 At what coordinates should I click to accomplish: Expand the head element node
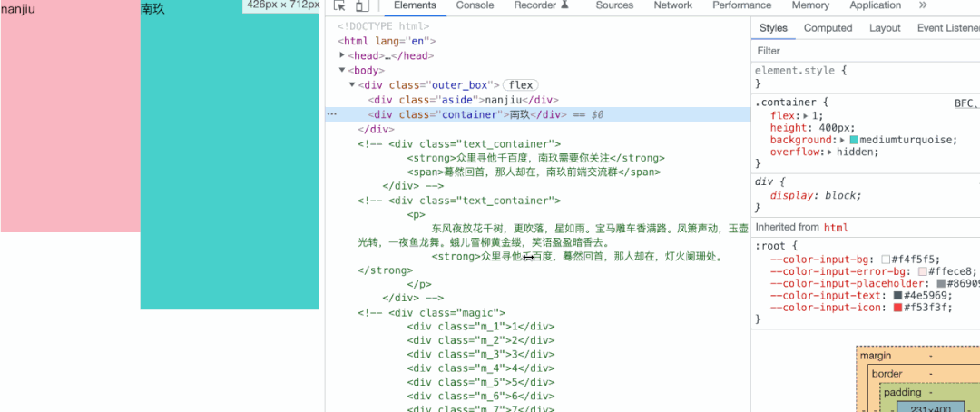click(x=342, y=55)
